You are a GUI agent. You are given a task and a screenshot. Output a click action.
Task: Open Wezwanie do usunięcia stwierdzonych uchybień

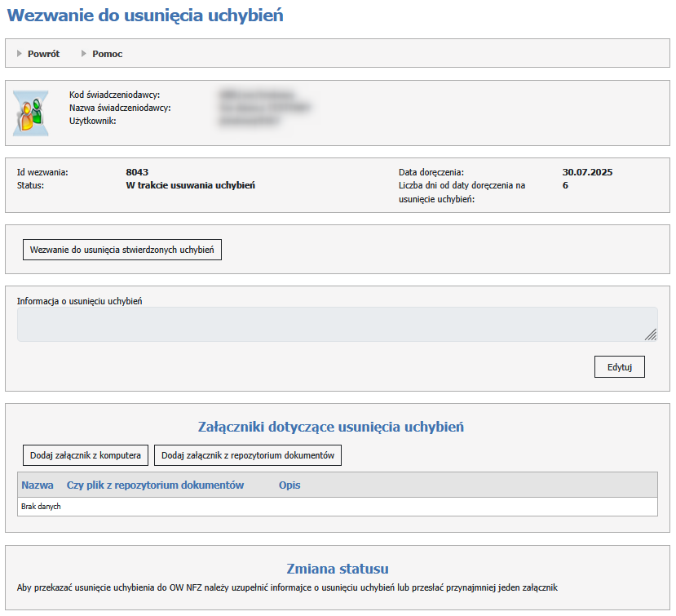coord(122,250)
